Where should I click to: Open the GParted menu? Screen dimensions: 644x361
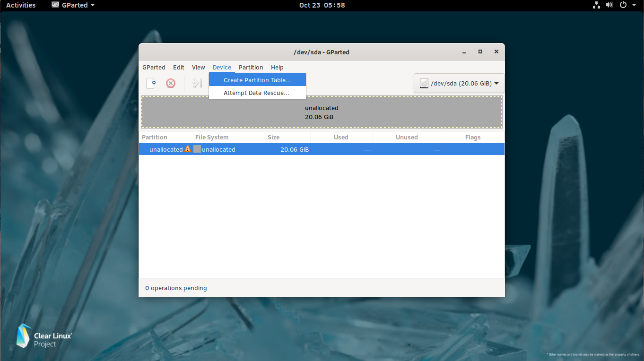point(154,67)
